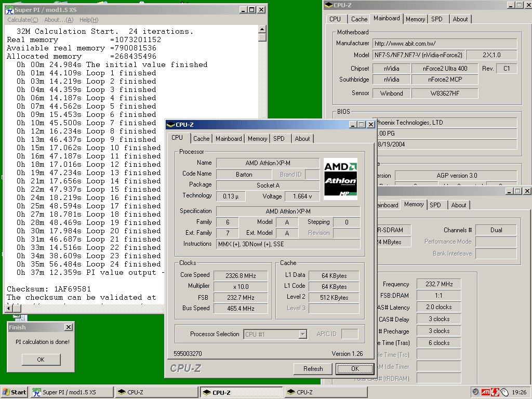Click the chipset value nForce2 Ultra 400
This screenshot has height=399, width=532.
point(445,69)
